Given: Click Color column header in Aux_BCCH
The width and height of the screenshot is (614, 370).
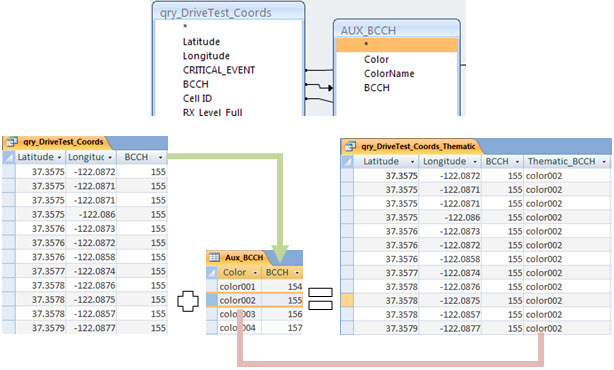Looking at the screenshot, I should tap(239, 272).
